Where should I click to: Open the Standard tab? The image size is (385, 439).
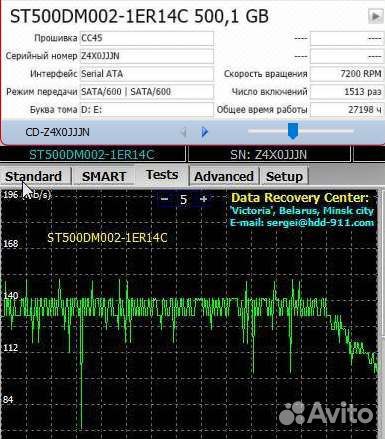click(34, 176)
